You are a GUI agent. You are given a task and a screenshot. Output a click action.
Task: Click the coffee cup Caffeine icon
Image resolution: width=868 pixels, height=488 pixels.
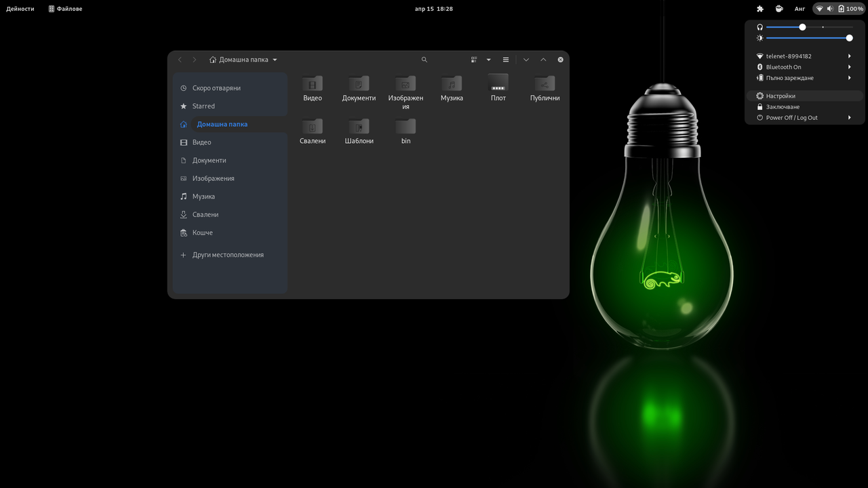pyautogui.click(x=779, y=9)
